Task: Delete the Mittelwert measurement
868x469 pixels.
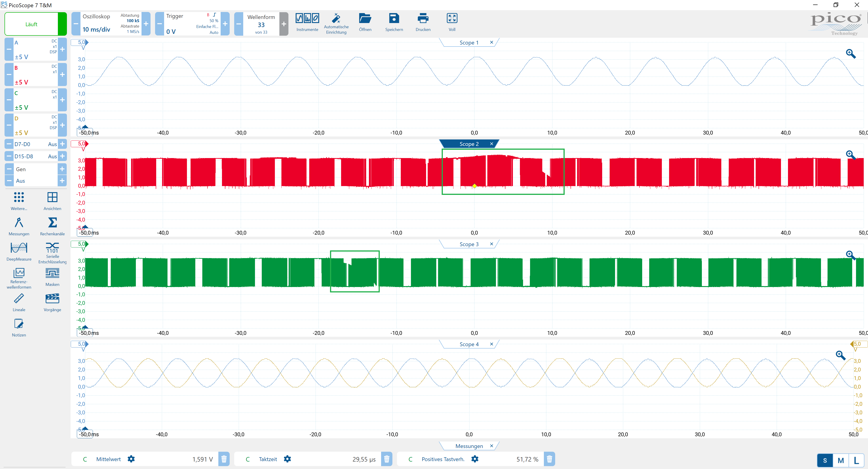Action: [x=224, y=459]
